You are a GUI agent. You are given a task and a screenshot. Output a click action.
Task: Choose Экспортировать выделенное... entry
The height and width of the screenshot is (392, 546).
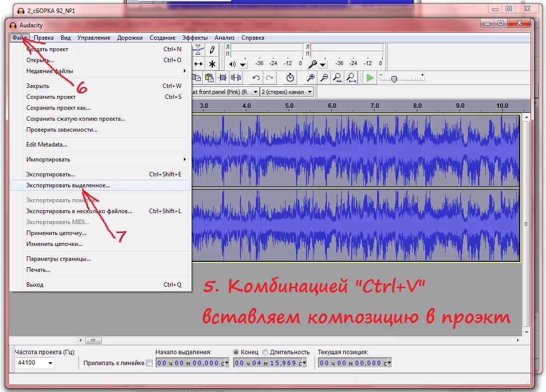pos(101,185)
